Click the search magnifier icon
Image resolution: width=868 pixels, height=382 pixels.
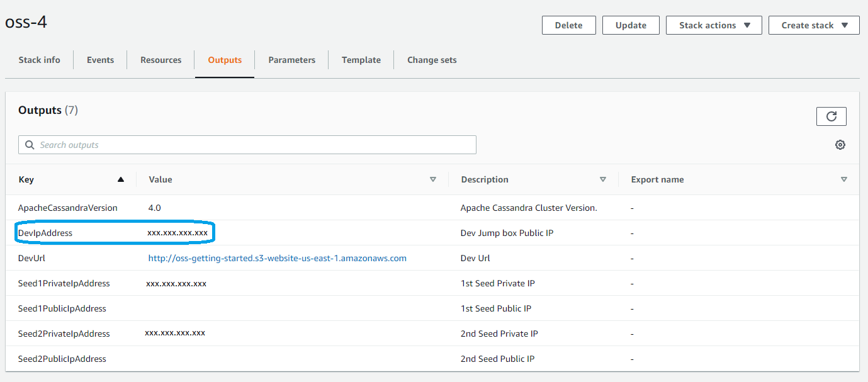30,145
